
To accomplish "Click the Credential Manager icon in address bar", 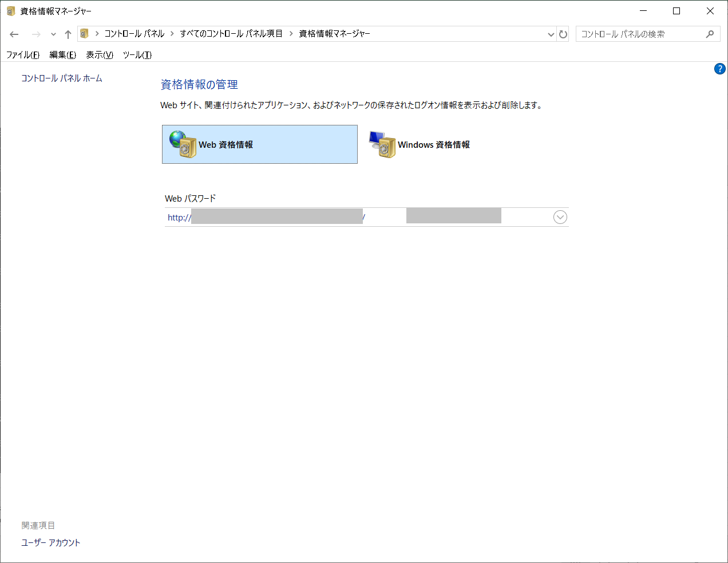I will pyautogui.click(x=84, y=34).
